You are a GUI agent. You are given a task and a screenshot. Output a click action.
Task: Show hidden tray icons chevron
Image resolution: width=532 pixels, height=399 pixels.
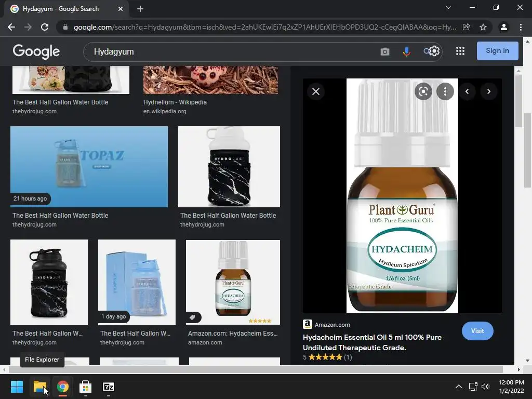click(x=458, y=387)
